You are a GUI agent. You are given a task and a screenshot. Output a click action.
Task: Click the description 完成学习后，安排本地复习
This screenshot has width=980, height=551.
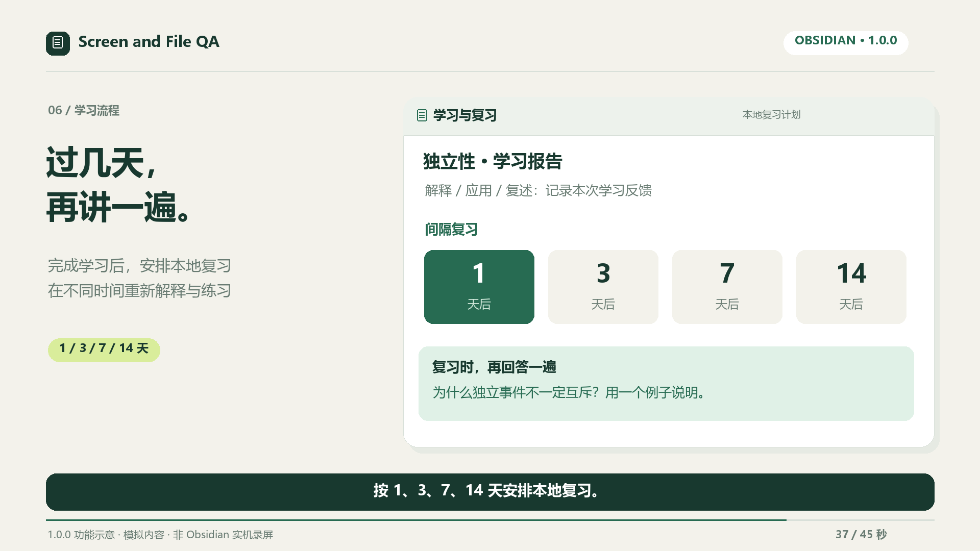click(139, 278)
